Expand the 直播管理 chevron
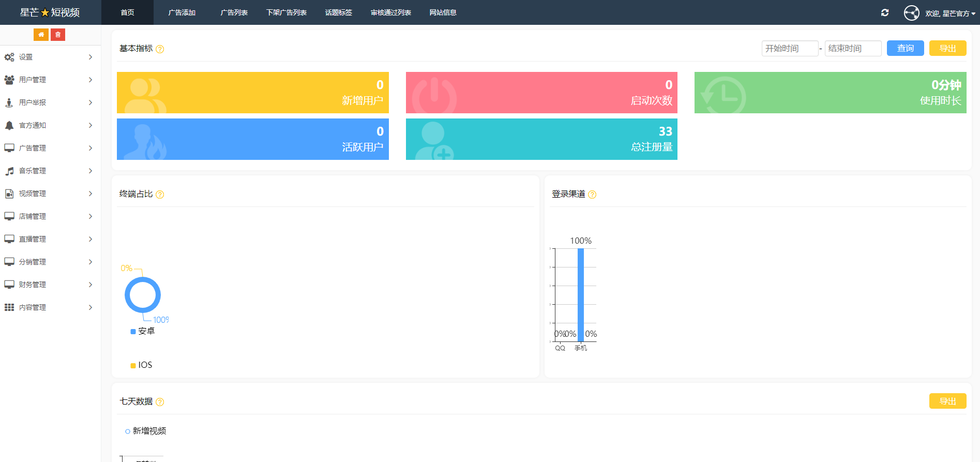 pyautogui.click(x=91, y=239)
